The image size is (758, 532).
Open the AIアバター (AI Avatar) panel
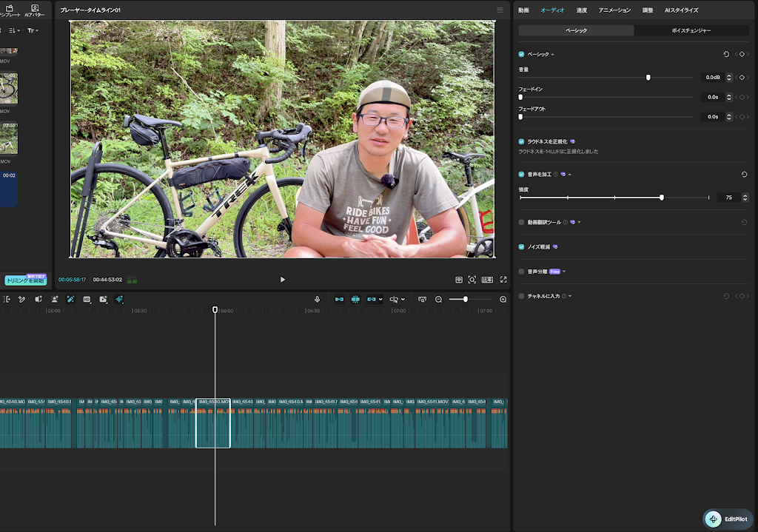click(34, 10)
